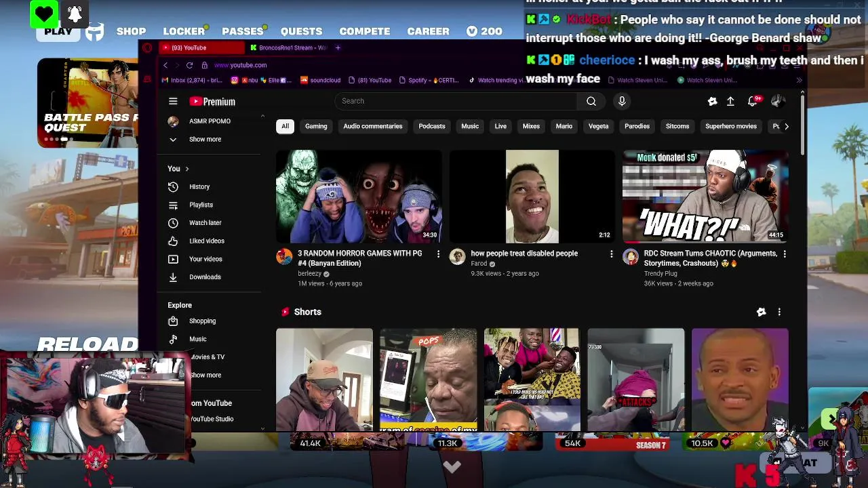The image size is (868, 488).
Task: Open Fortnite LOCKER tab
Action: pos(184,31)
